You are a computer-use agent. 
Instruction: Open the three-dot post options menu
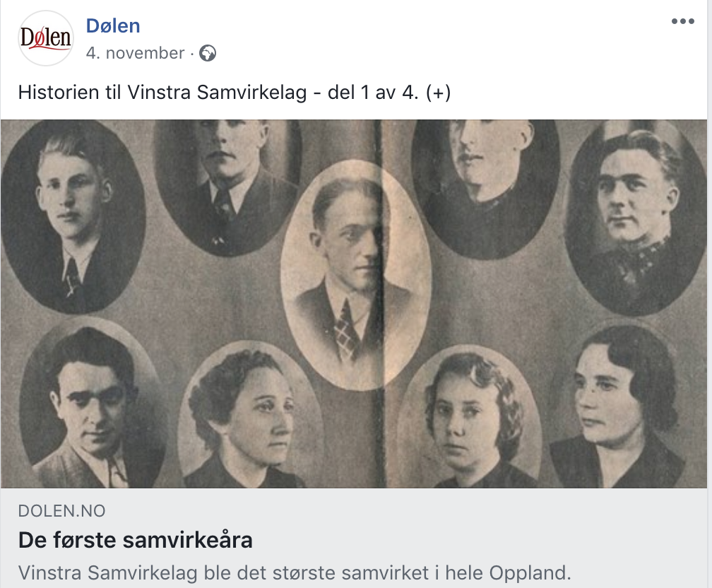[682, 22]
